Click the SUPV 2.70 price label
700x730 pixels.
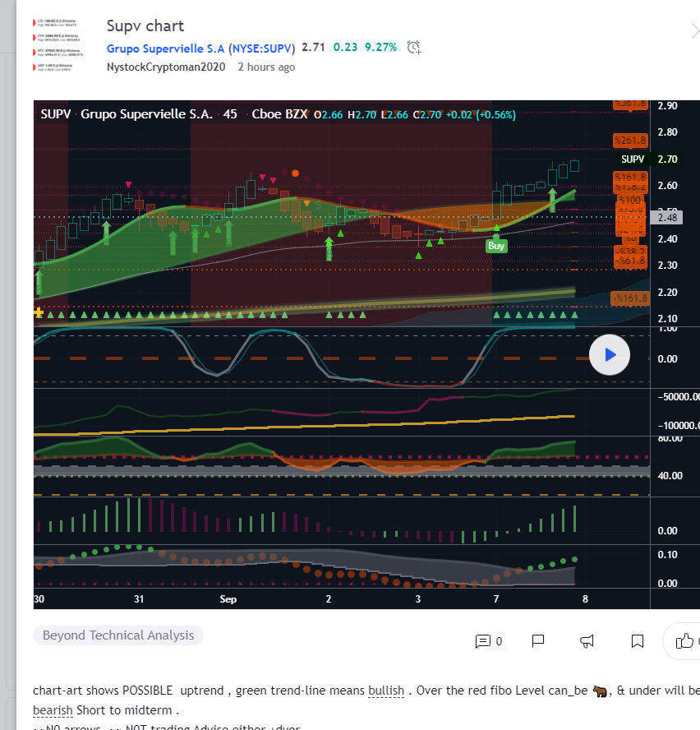click(x=649, y=159)
